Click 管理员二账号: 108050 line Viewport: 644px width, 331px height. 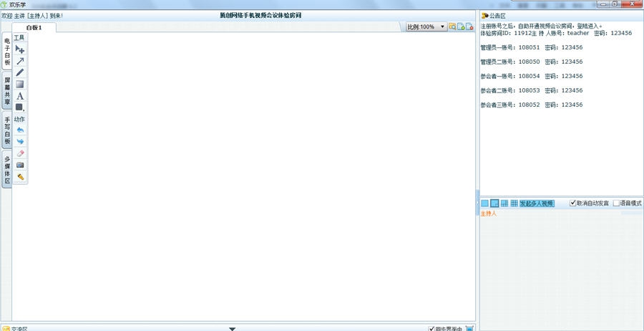click(x=532, y=62)
